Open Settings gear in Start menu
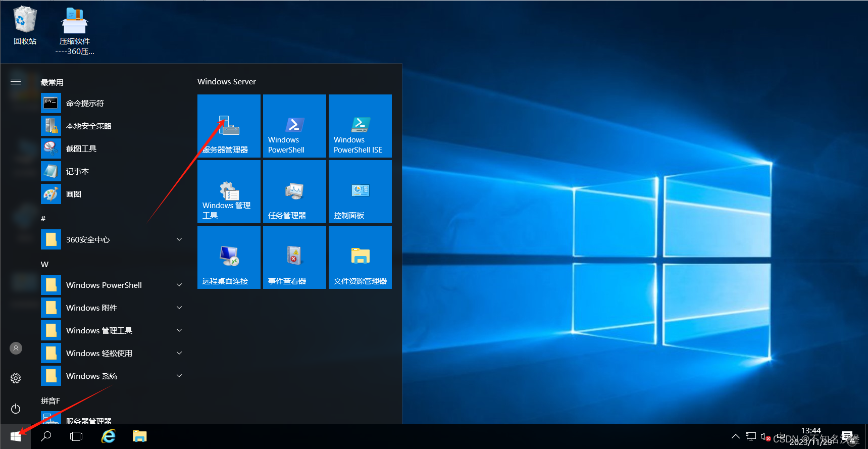Screen dimensions: 868x449 (16, 378)
